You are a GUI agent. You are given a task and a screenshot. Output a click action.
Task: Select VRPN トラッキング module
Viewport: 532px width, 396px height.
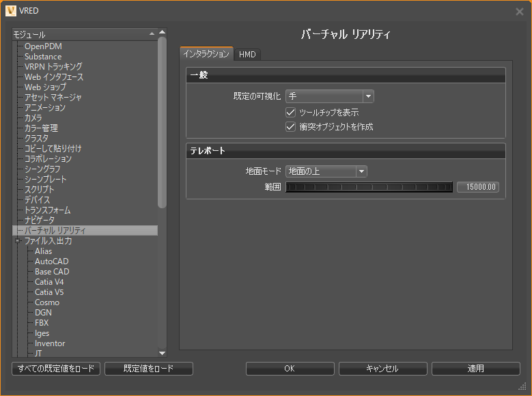point(53,66)
